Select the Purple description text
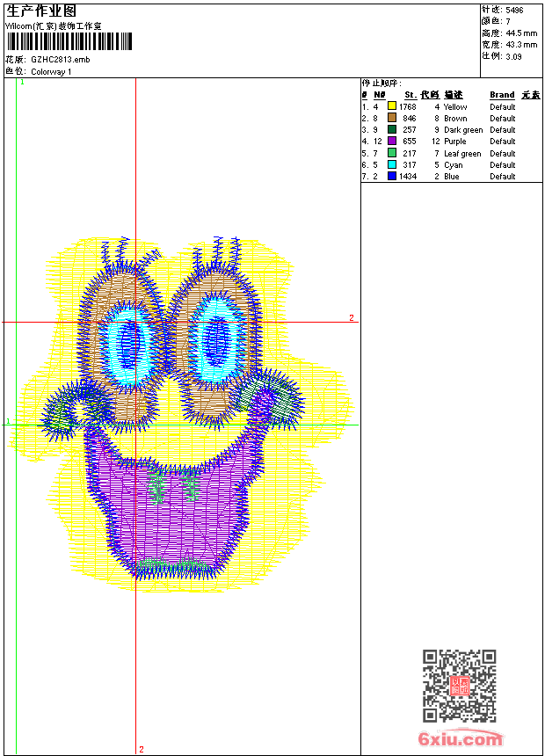Viewport: 545px width, 756px height. point(454,142)
